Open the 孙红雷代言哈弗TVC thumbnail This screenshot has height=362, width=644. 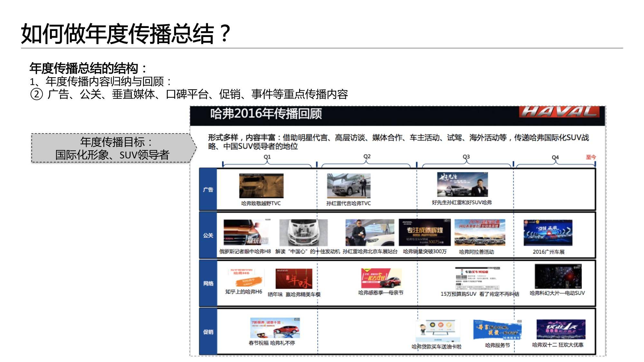(x=349, y=186)
